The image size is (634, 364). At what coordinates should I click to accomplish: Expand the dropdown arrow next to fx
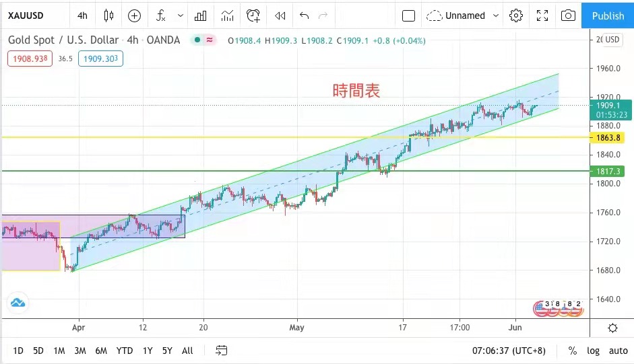click(x=180, y=15)
